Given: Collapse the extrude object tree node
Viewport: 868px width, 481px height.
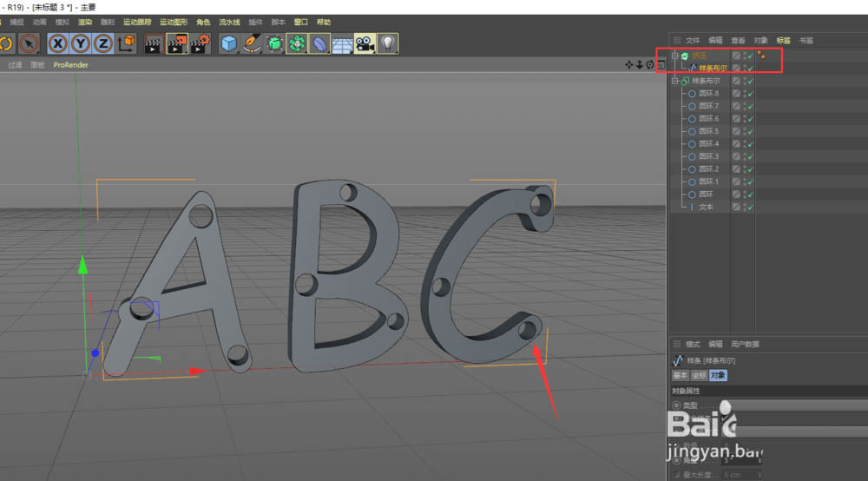Looking at the screenshot, I should point(674,56).
